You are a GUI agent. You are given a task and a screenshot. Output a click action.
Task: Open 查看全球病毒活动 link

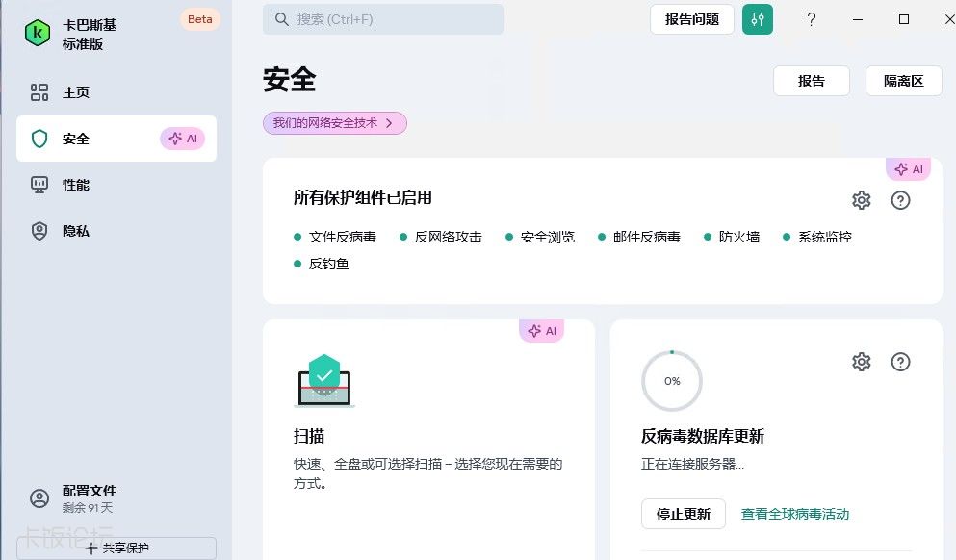point(794,514)
